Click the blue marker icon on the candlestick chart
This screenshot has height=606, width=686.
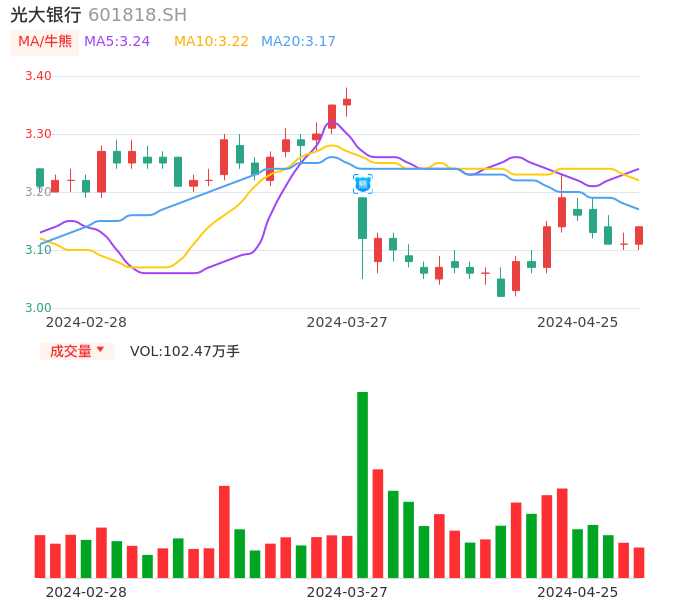[362, 184]
